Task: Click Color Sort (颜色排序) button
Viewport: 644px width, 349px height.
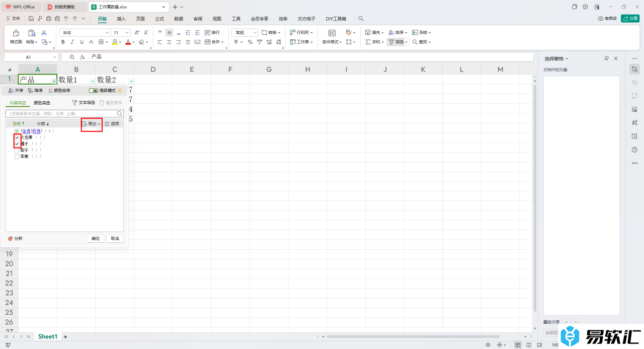Action: (x=59, y=91)
